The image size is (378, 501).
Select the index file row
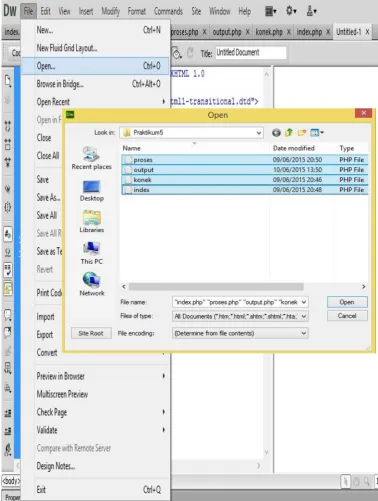(245, 190)
